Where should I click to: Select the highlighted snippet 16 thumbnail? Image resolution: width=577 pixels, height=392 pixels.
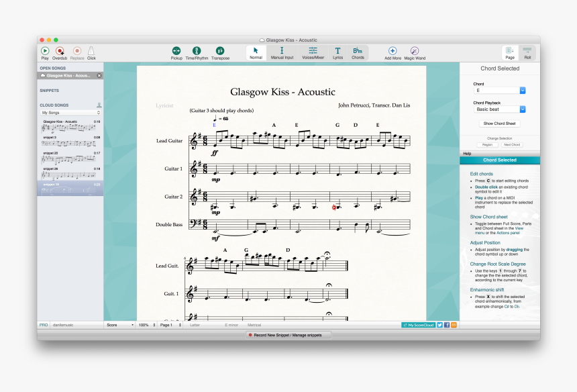(70, 189)
